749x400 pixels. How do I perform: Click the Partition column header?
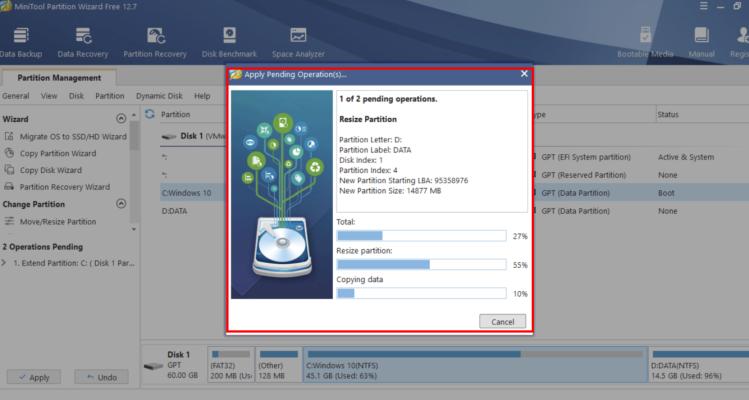pyautogui.click(x=175, y=115)
